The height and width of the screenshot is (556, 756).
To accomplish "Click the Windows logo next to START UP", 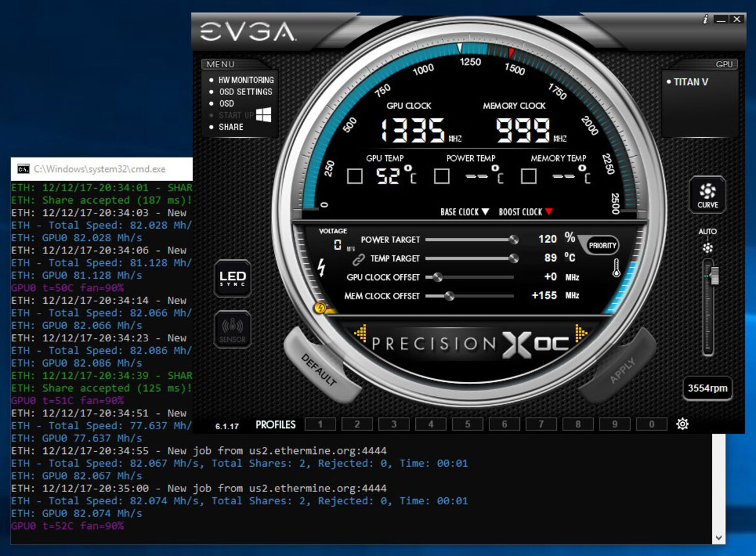I will pyautogui.click(x=263, y=114).
